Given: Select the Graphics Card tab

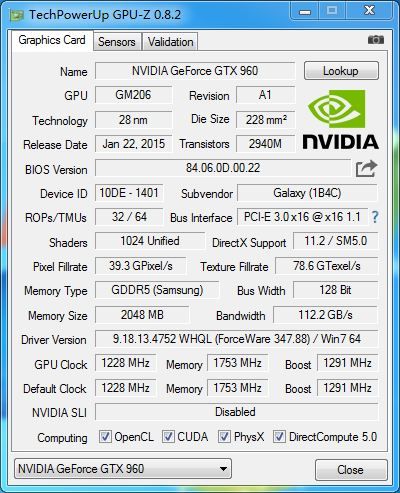Looking at the screenshot, I should (52, 40).
